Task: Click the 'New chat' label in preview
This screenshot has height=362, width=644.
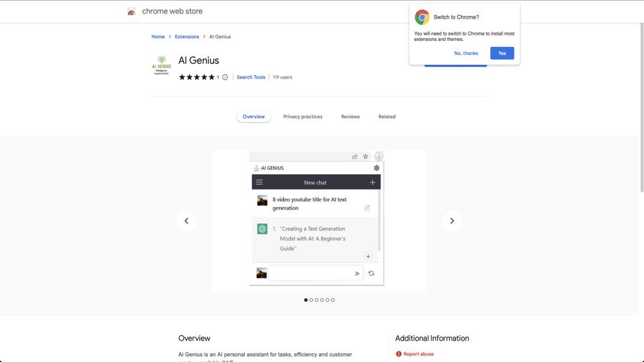Action: pos(315,182)
